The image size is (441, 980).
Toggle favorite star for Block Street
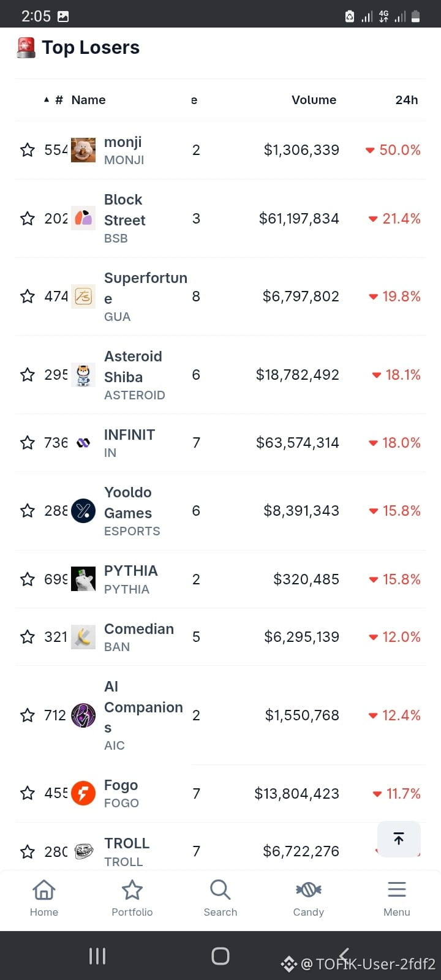point(28,219)
